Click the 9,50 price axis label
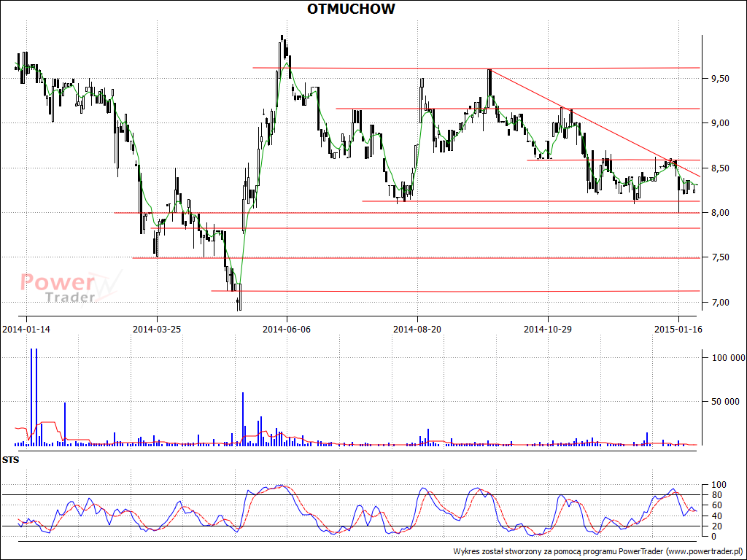Image resolution: width=747 pixels, height=560 pixels. click(720, 79)
